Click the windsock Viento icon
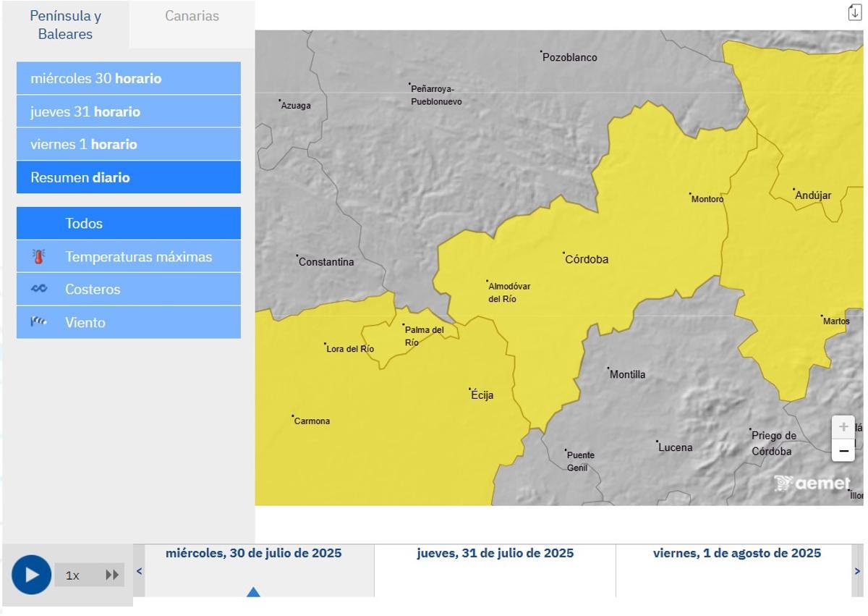Image resolution: width=868 pixels, height=616 pixels. pyautogui.click(x=38, y=322)
